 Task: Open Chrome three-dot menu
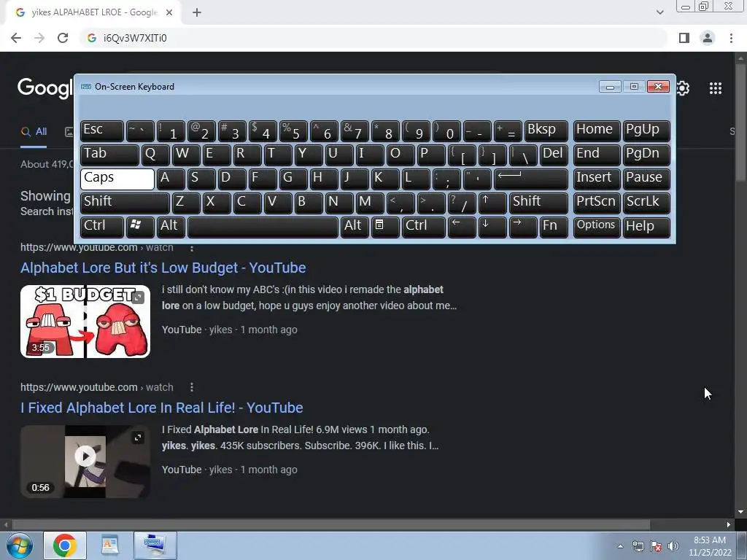[731, 38]
